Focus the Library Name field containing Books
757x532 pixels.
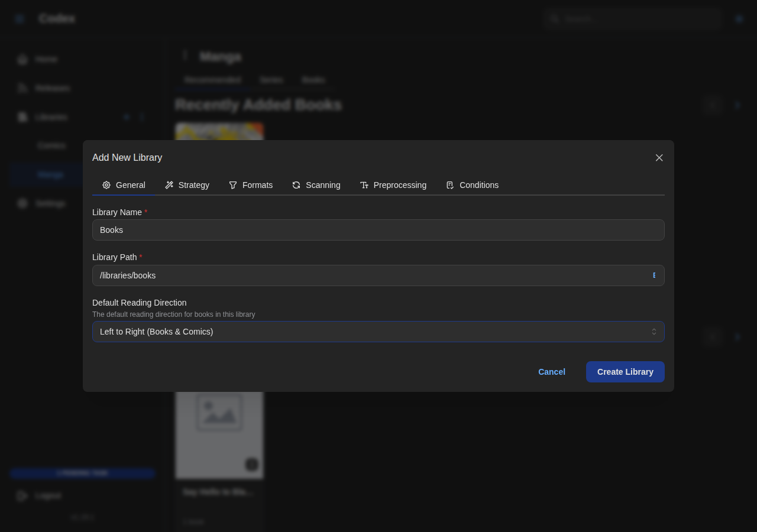tap(378, 230)
